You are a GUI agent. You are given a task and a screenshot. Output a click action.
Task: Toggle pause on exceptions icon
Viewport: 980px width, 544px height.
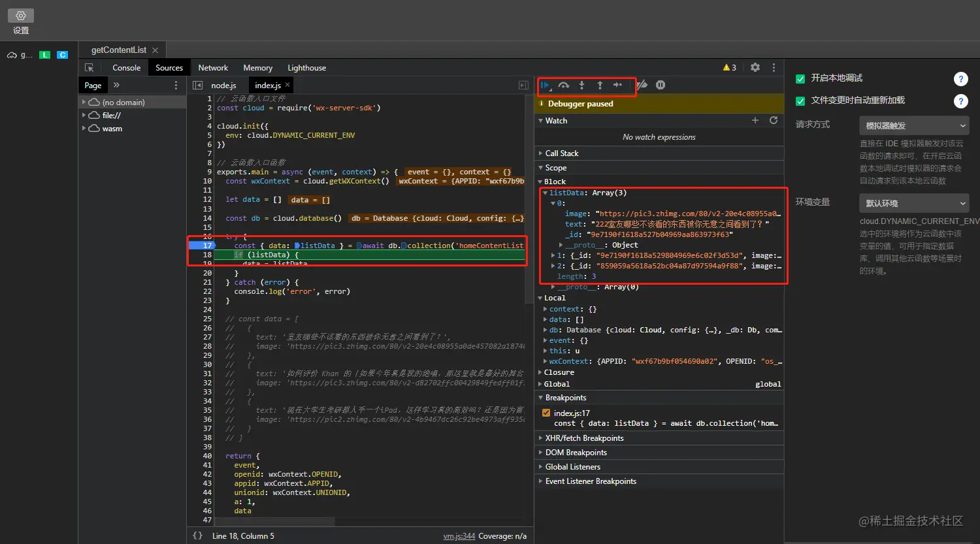click(x=661, y=85)
